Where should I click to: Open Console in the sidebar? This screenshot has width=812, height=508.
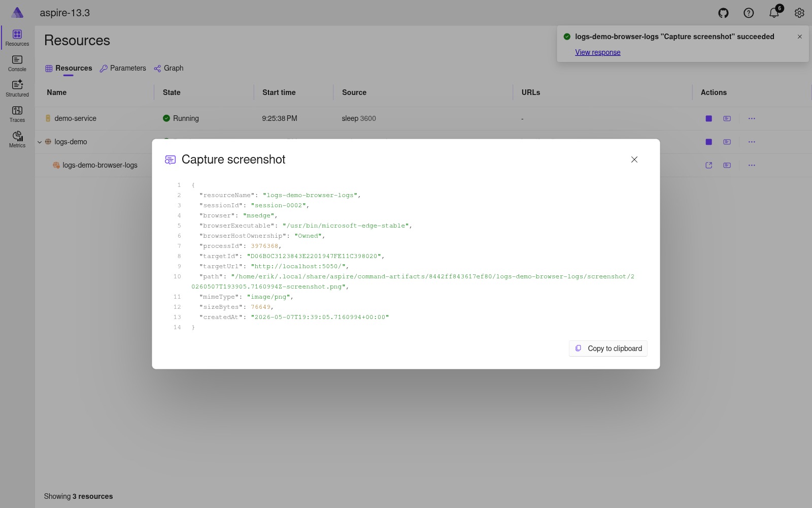pyautogui.click(x=17, y=63)
